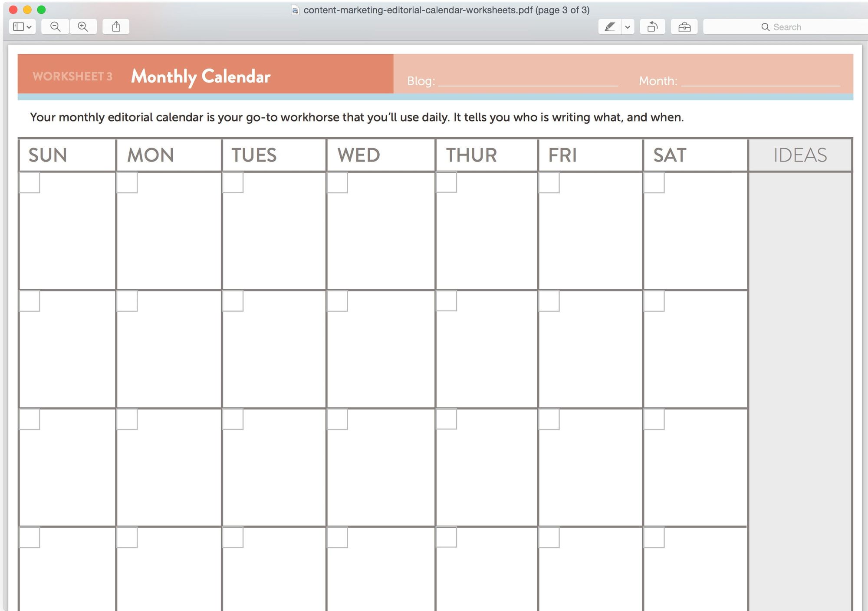Screen dimensions: 868x611
Task: Click the zoom in magnifier icon
Action: click(x=82, y=26)
